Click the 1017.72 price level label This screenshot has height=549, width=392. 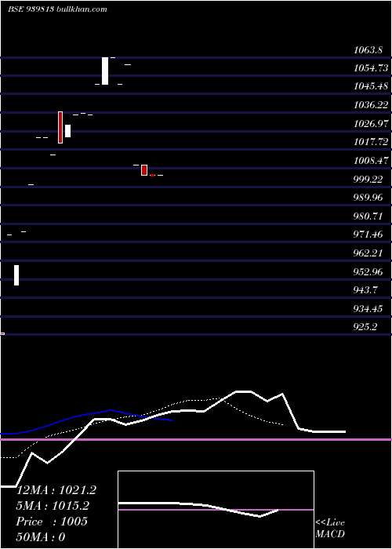[371, 142]
